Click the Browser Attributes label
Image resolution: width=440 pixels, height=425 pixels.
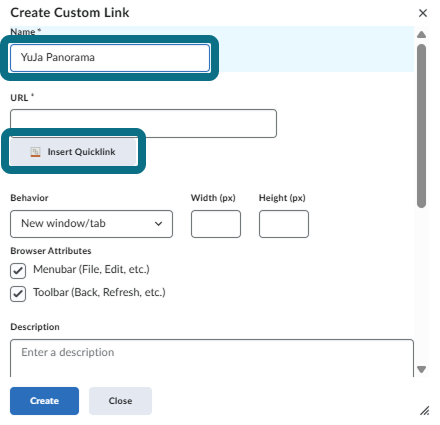[x=51, y=251]
